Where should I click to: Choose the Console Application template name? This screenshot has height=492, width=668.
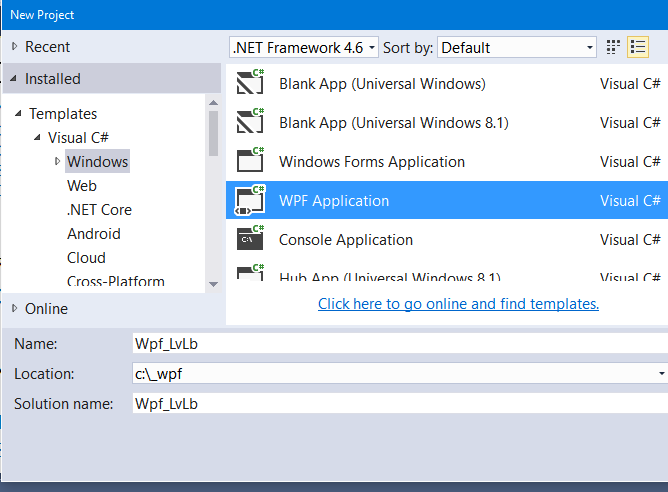pyautogui.click(x=346, y=240)
